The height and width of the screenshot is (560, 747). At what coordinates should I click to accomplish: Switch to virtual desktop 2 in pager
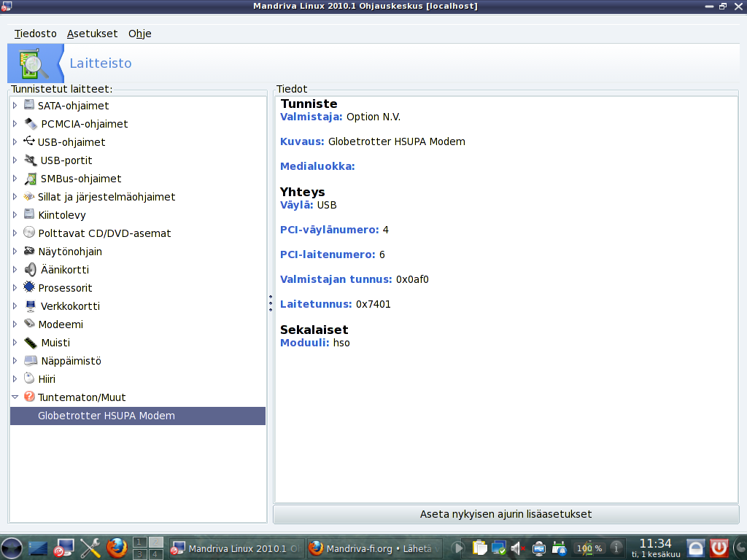155,542
